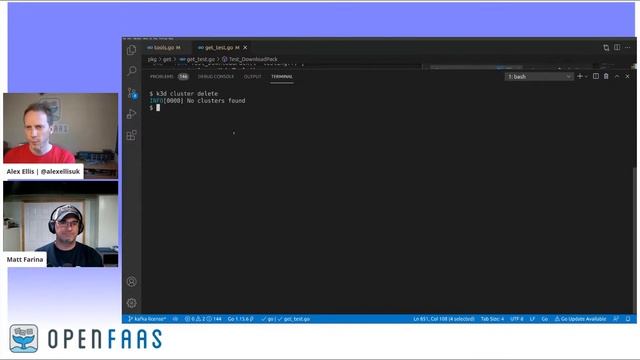
Task: Click LF end-of-line indicator
Action: tap(532, 319)
